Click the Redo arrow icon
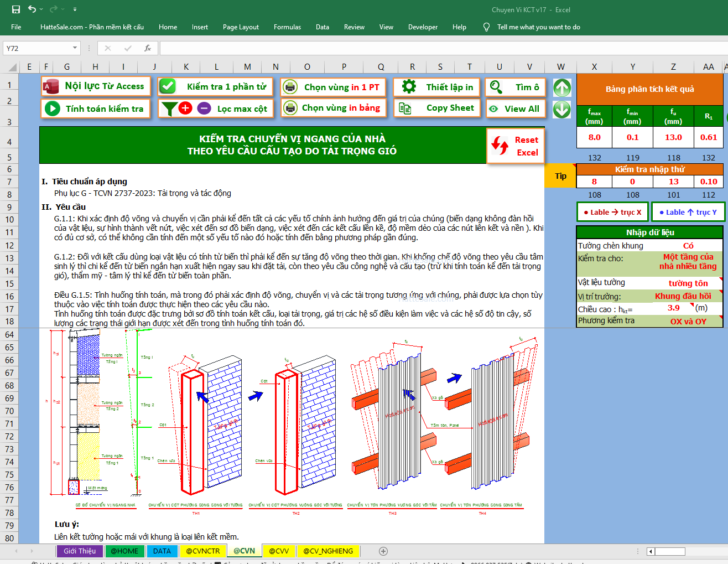This screenshot has width=728, height=564. pos(53,9)
